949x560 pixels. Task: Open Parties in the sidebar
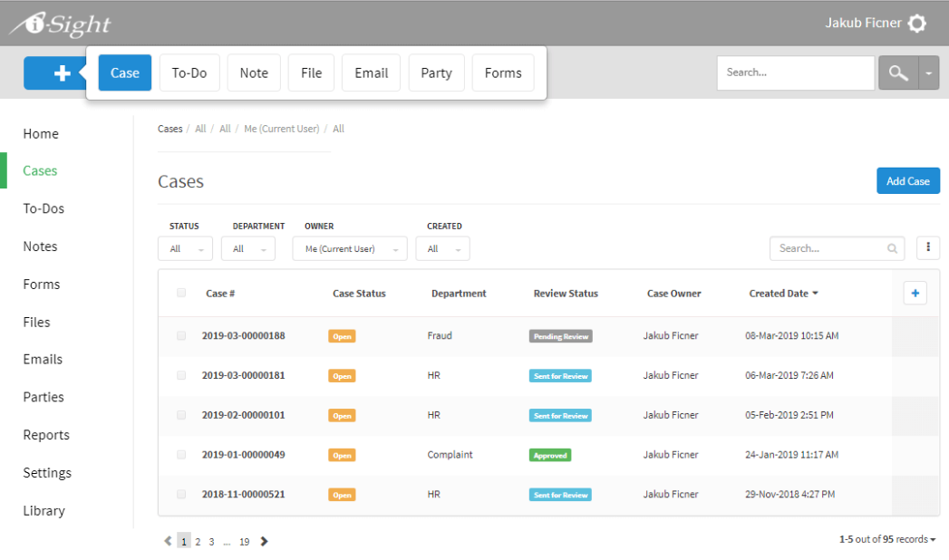coord(43,397)
